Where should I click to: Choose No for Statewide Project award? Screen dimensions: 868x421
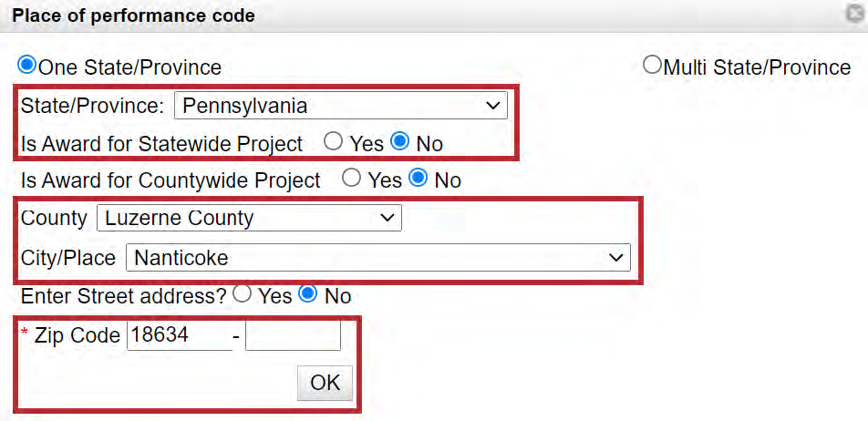click(x=399, y=142)
